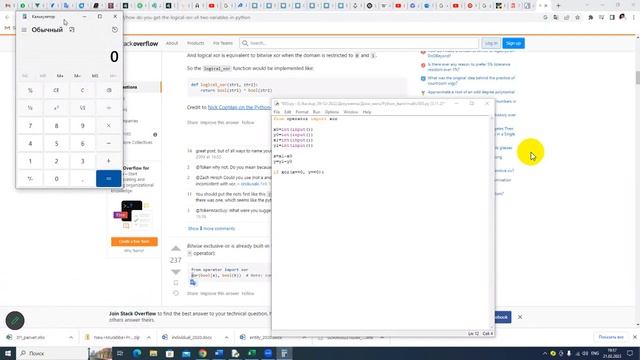This screenshot has height=360, width=640.
Task: Click digit 7 on calculator
Action: 30,126
